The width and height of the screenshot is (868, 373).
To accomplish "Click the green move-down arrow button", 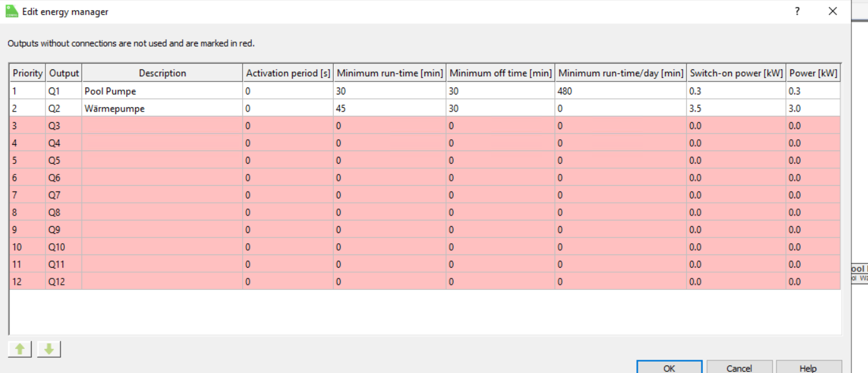I will pos(49,349).
